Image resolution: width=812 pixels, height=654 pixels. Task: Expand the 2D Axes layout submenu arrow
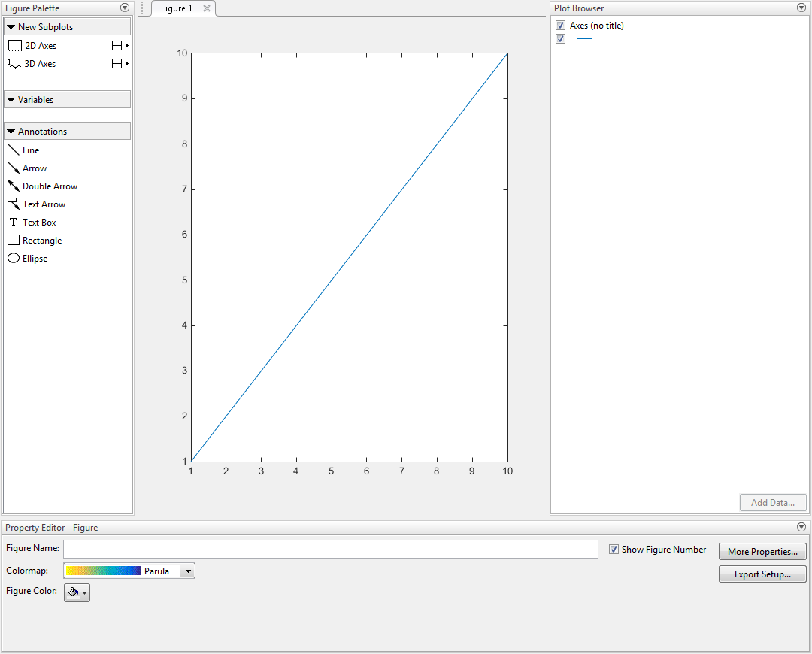(x=127, y=46)
